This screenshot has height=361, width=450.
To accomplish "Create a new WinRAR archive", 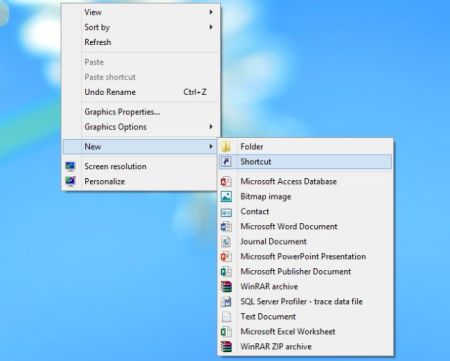I will point(305,287).
